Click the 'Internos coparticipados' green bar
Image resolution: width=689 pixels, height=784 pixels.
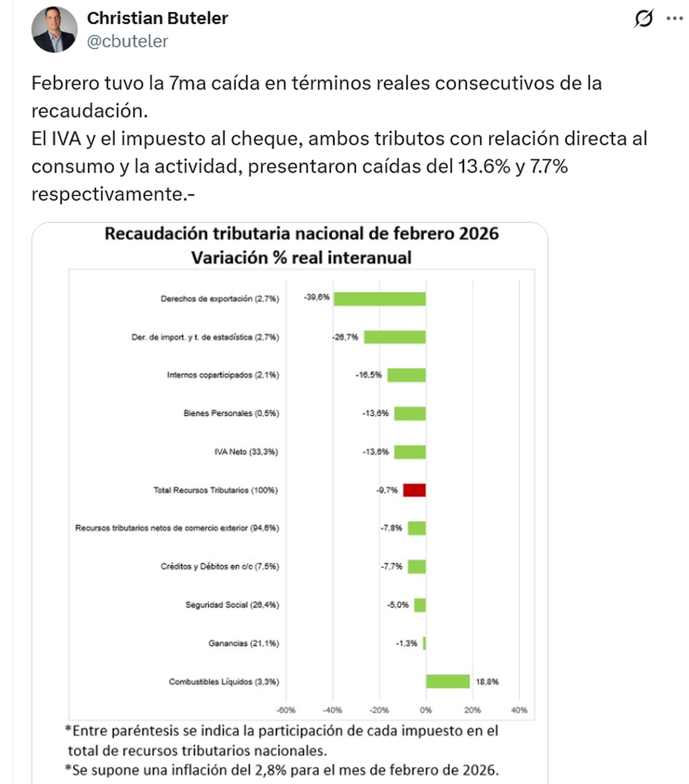[407, 375]
